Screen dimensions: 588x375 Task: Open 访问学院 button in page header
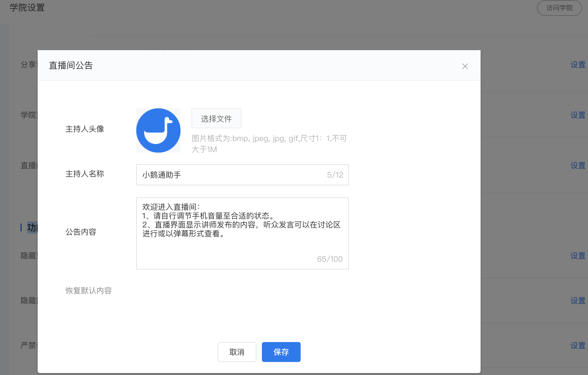coord(559,8)
